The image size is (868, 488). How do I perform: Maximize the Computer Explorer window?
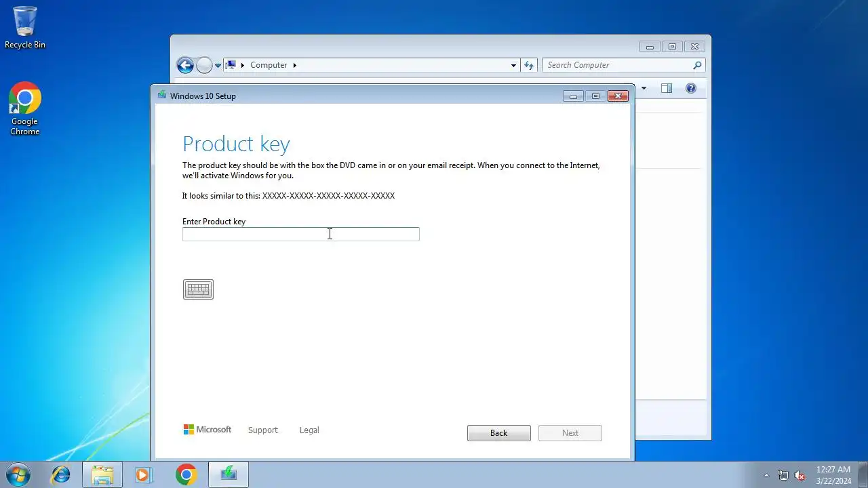click(x=672, y=47)
